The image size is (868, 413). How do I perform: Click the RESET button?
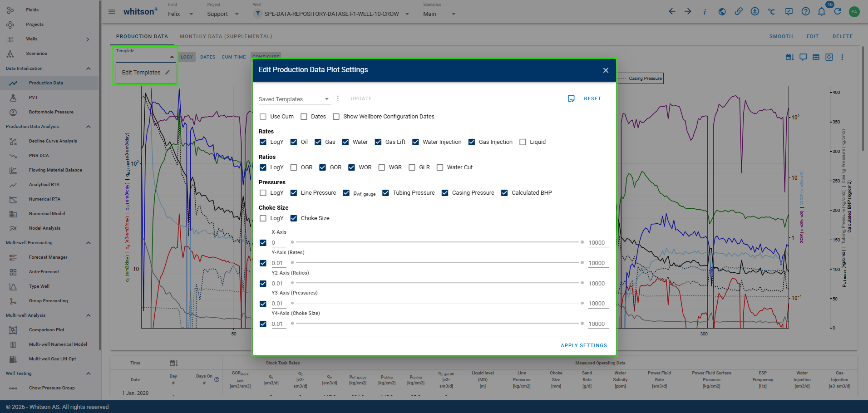pyautogui.click(x=592, y=98)
